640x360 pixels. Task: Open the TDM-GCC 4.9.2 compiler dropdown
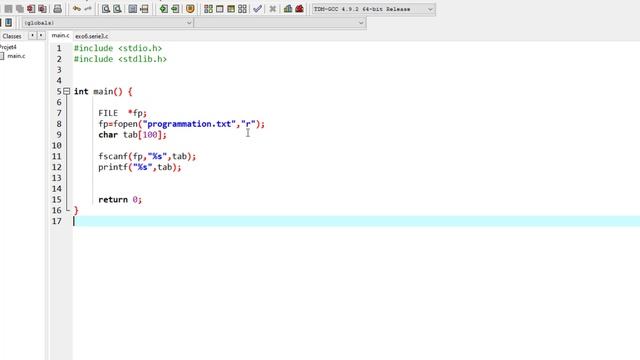tap(373, 9)
